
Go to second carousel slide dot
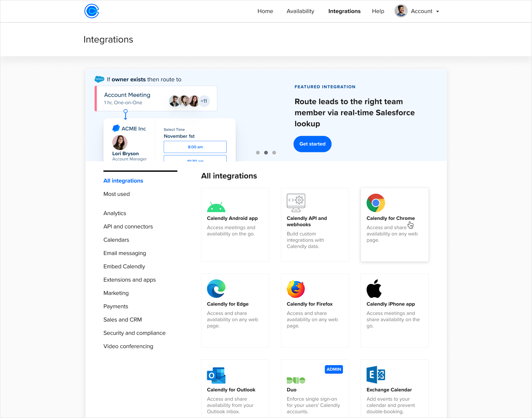(x=266, y=153)
